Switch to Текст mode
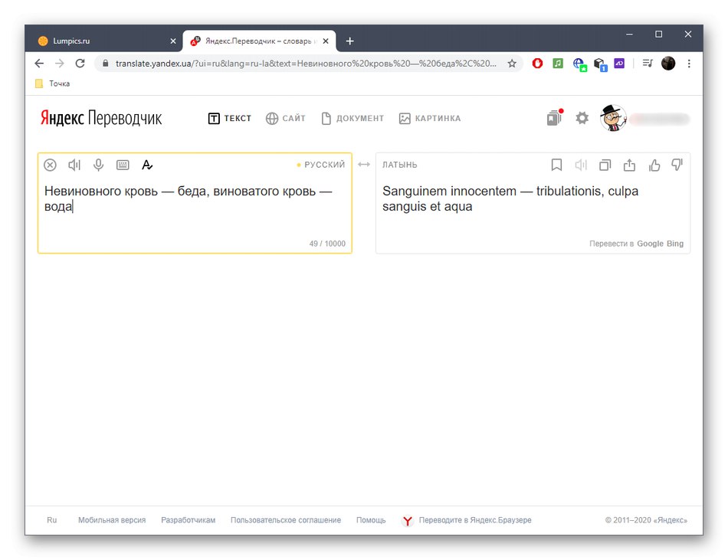The image size is (728, 560). click(x=230, y=118)
